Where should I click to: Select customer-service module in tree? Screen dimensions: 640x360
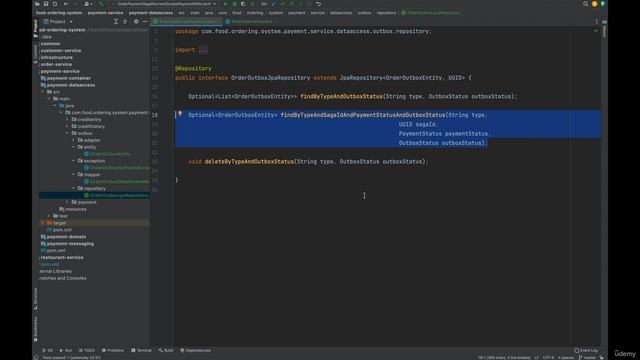(x=61, y=51)
